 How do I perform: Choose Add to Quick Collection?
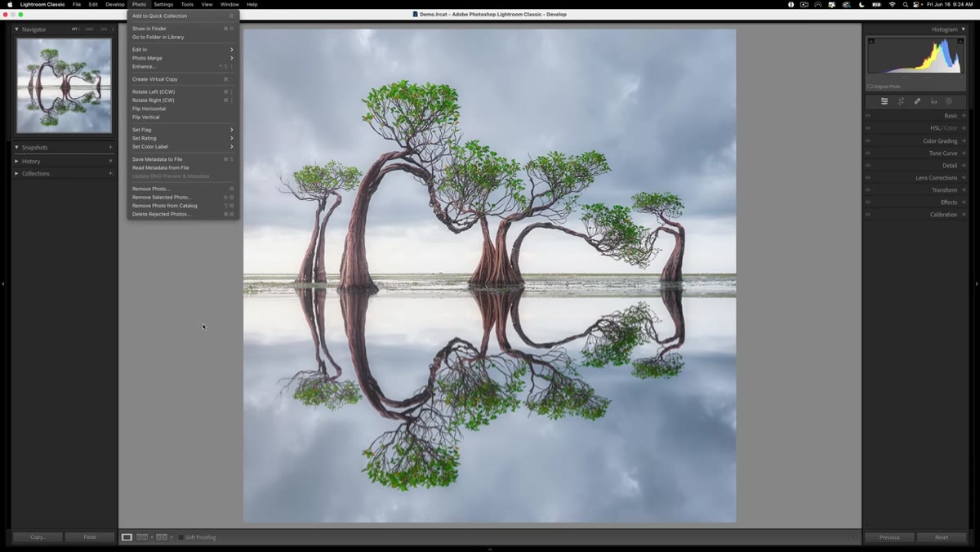[x=183, y=16]
